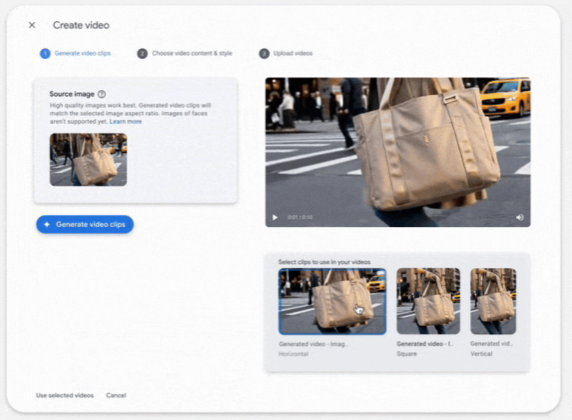Click the step 1 circle icon
Image resolution: width=572 pixels, height=420 pixels.
pos(45,54)
